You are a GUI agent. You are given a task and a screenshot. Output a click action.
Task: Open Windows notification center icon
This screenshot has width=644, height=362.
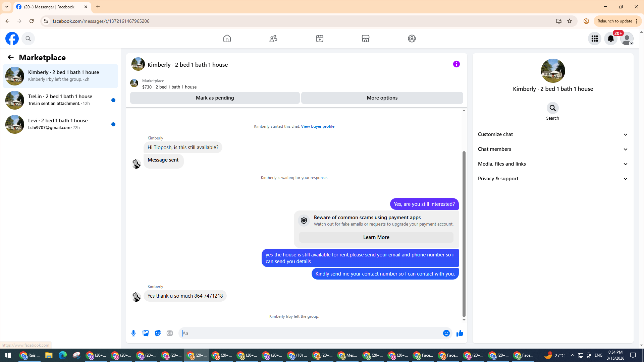pyautogui.click(x=633, y=355)
